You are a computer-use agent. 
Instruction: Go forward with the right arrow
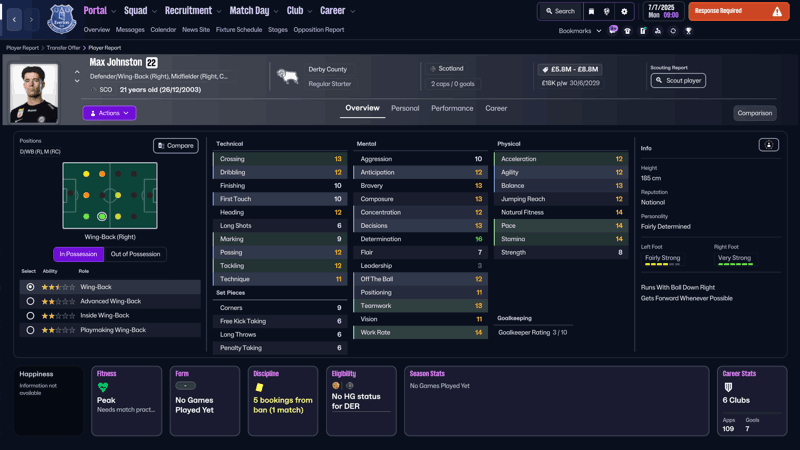click(x=31, y=19)
